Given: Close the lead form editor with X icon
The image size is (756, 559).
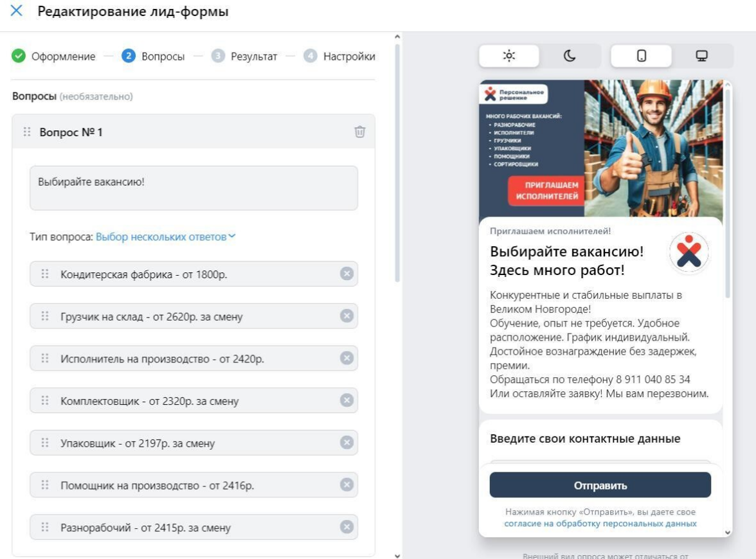Looking at the screenshot, I should coord(17,10).
